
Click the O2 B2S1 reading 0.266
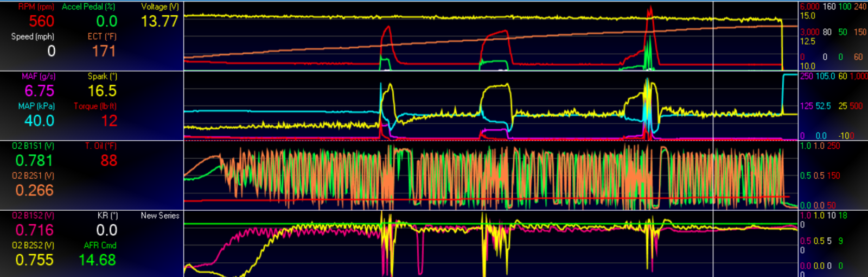[x=35, y=190]
